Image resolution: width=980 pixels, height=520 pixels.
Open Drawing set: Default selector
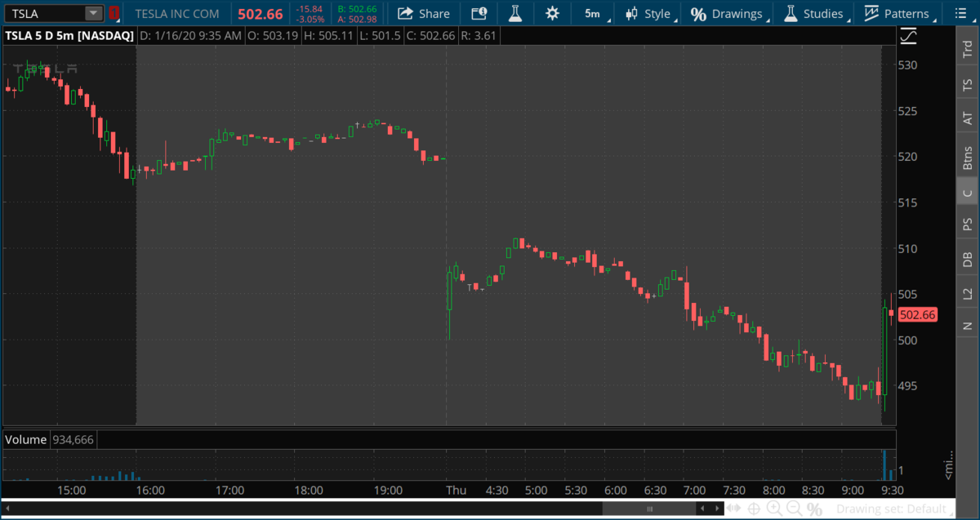pos(895,509)
